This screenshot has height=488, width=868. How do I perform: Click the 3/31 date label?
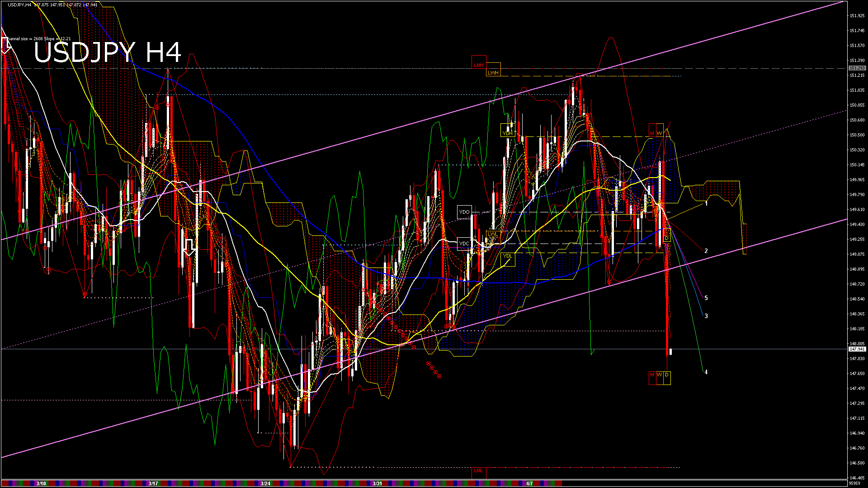coord(377,483)
